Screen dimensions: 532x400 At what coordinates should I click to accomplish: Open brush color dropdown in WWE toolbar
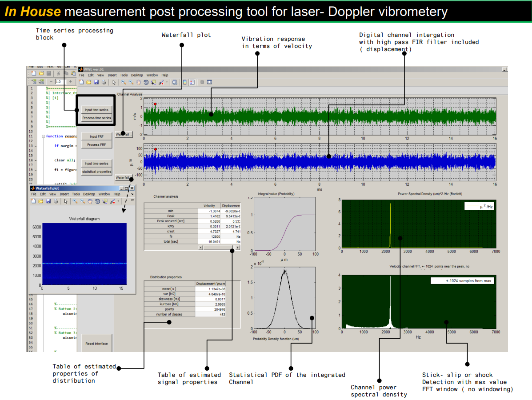[167, 82]
